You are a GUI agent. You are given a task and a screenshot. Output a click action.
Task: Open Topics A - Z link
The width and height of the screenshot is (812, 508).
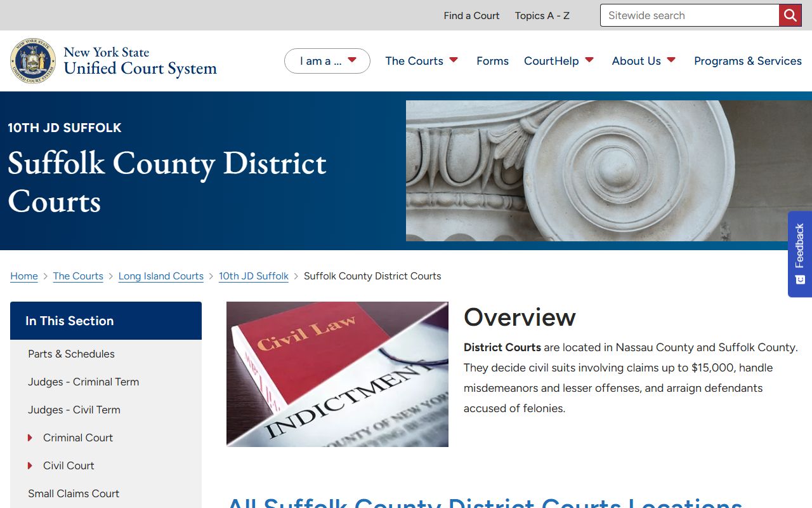542,15
